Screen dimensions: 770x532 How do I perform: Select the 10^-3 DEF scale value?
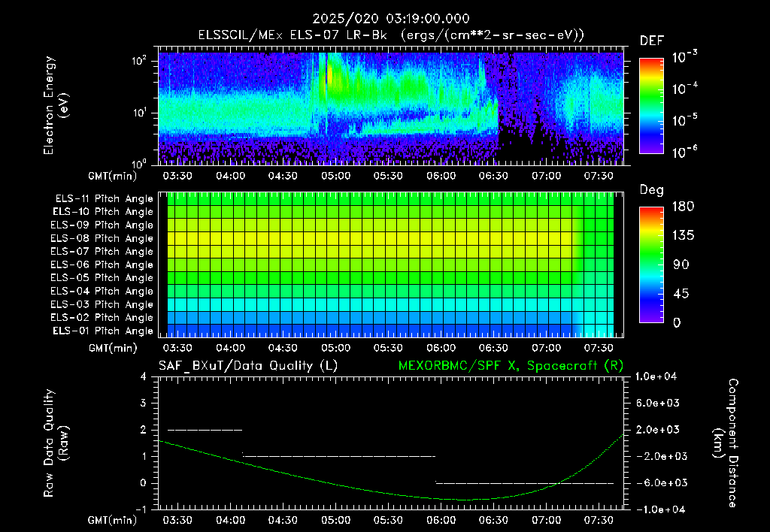[684, 57]
